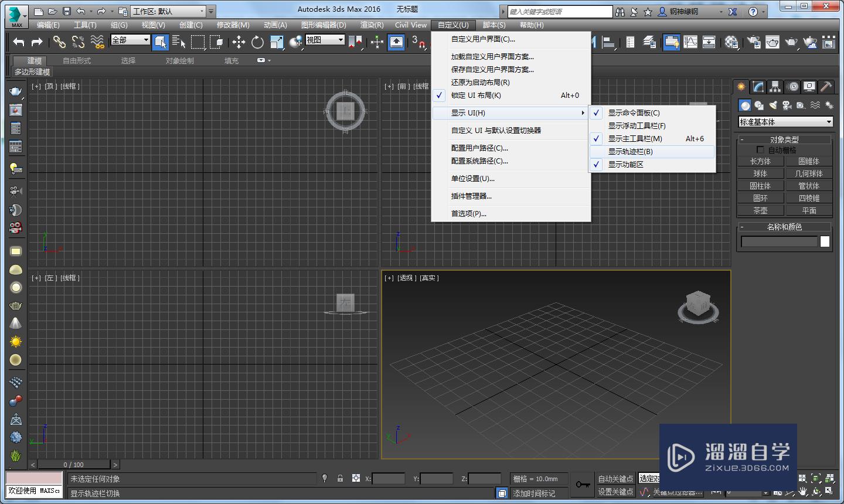Uncheck 锁定 UI 布局(K) option
This screenshot has width=844, height=504.
click(475, 96)
